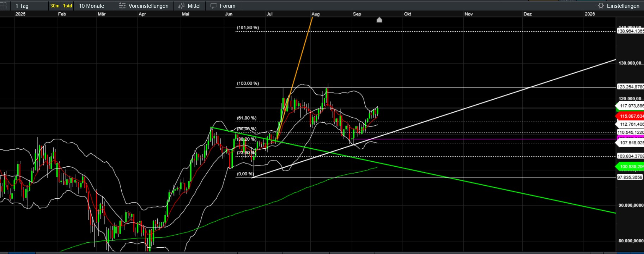
Task: Open the '10 Monate' time range selector
Action: coord(91,6)
